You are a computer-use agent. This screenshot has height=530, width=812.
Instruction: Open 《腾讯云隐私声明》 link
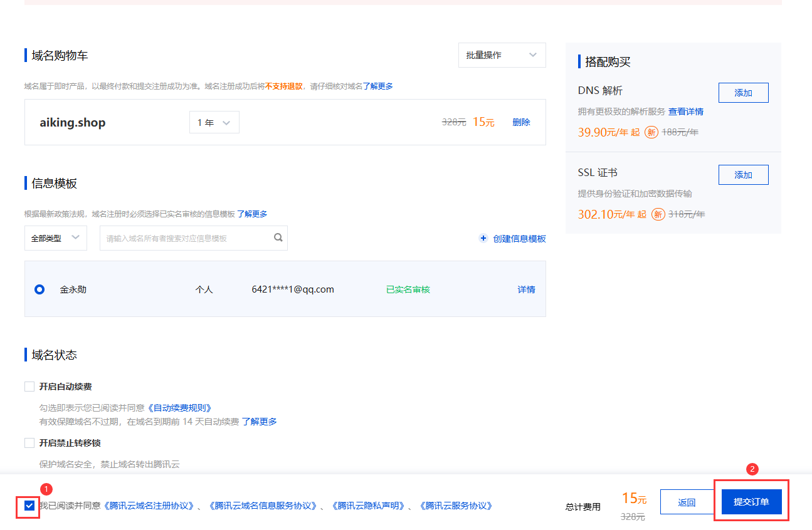tap(368, 506)
